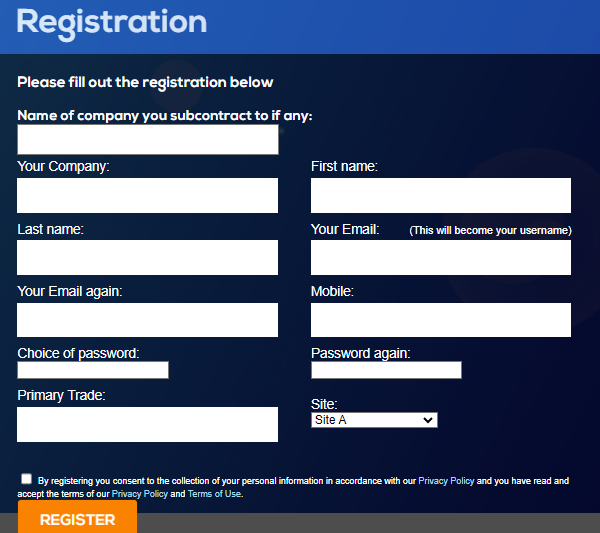Focus the Choice of password field
The width and height of the screenshot is (600, 533).
coord(93,370)
